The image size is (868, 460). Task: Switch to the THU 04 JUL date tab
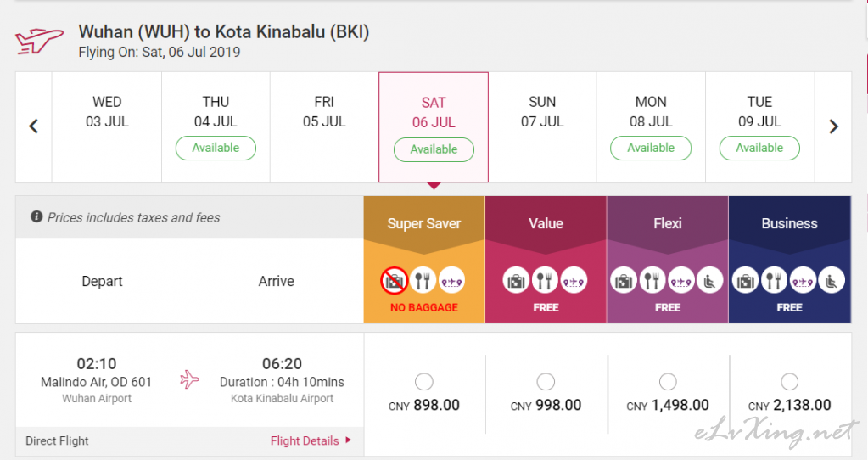tap(216, 126)
